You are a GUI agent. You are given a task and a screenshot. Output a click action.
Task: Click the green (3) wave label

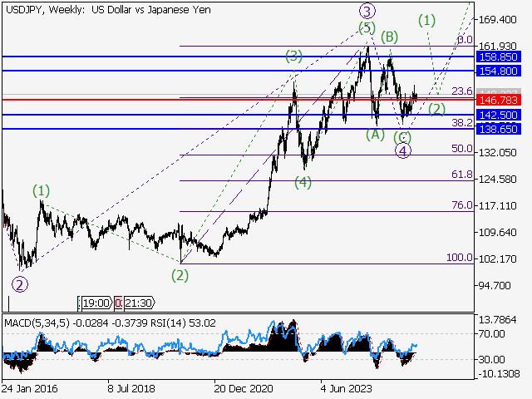tap(293, 56)
